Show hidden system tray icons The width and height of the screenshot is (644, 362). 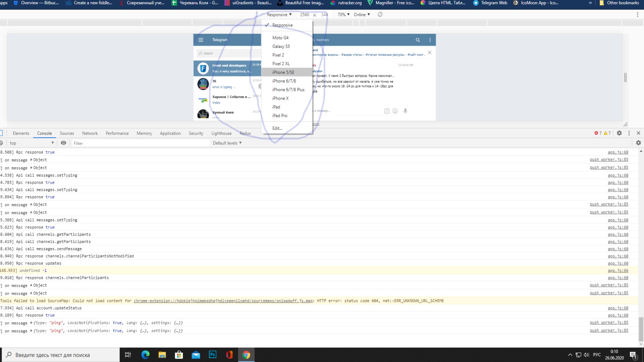point(570,355)
